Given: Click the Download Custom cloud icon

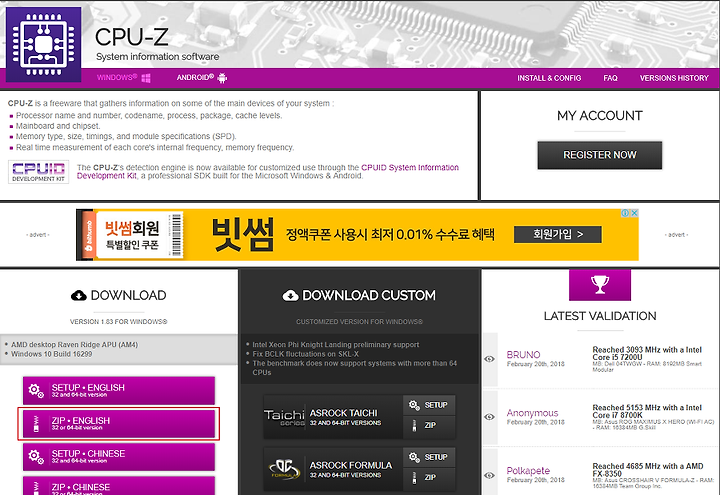Looking at the screenshot, I should pyautogui.click(x=290, y=296).
